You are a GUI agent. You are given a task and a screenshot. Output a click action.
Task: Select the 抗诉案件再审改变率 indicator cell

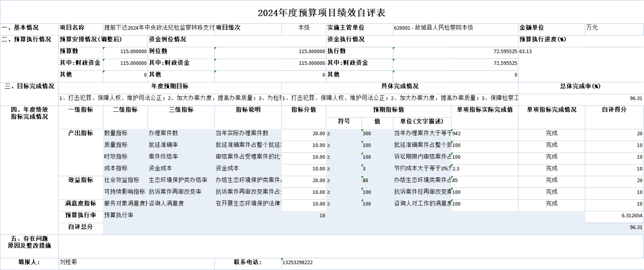pos(181,192)
